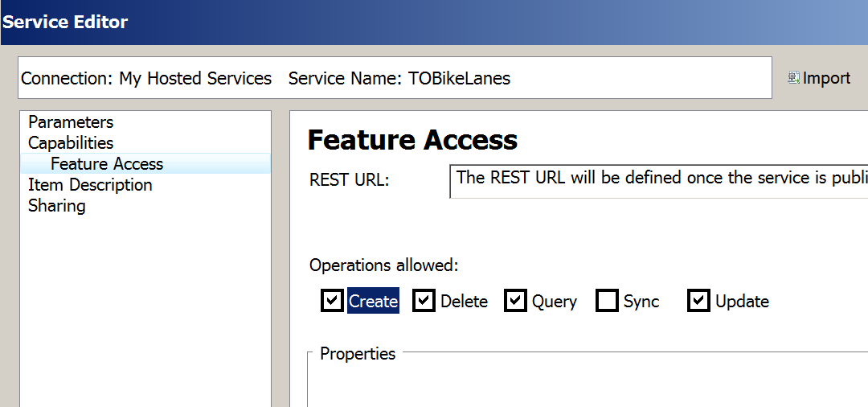This screenshot has height=407, width=868.
Task: Go to the Sharing section
Action: [x=57, y=206]
